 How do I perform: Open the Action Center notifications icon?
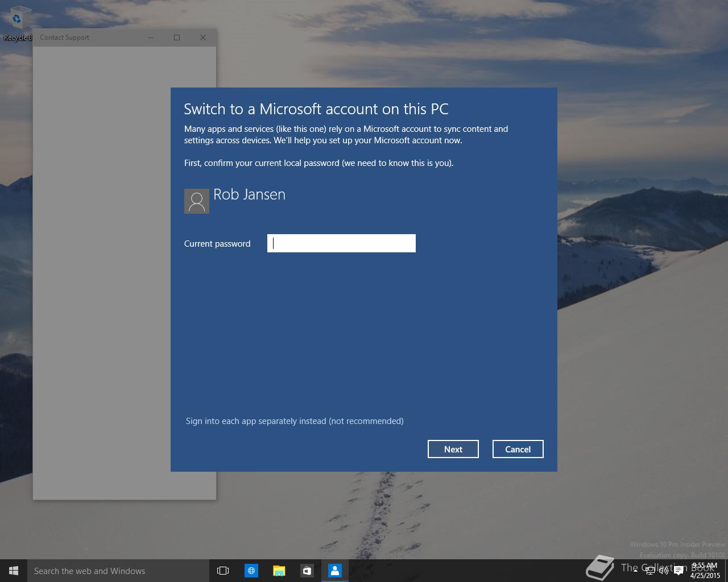[679, 571]
